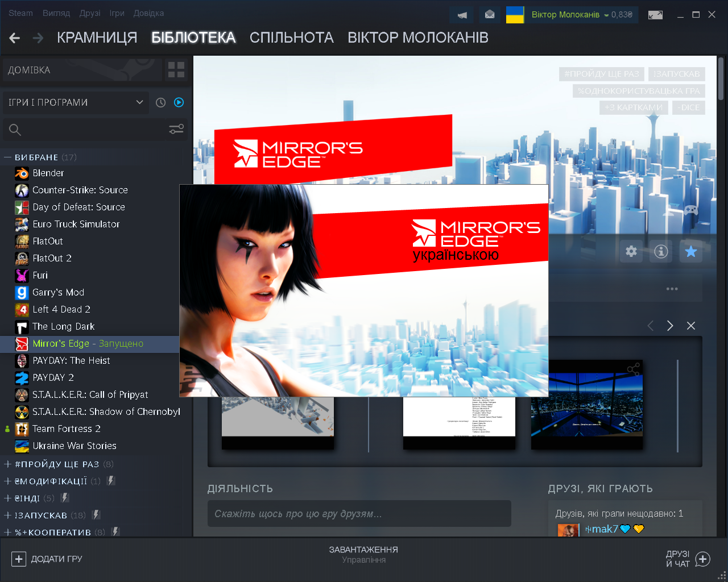
Task: Expand the ІНДІ collection
Action: 7,498
